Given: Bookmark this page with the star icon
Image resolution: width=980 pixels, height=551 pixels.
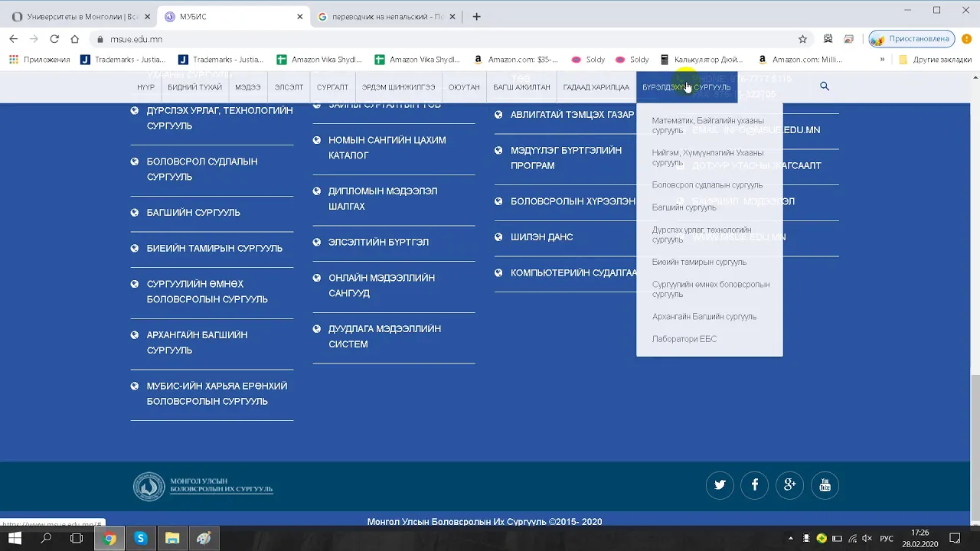Looking at the screenshot, I should tap(802, 39).
